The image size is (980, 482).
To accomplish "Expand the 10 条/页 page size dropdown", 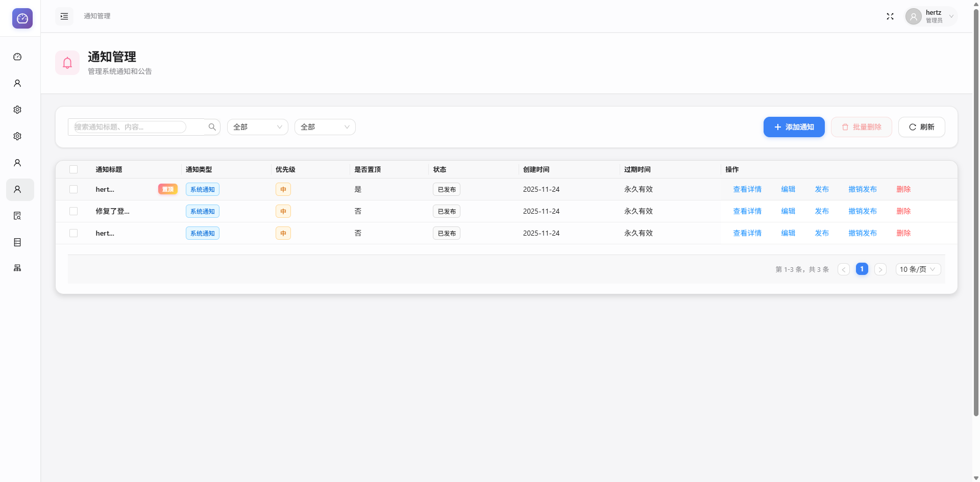I will click(x=917, y=269).
